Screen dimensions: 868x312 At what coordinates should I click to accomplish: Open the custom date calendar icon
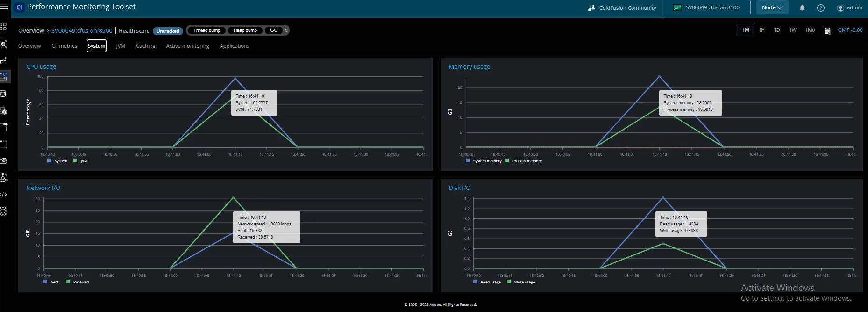(x=827, y=31)
